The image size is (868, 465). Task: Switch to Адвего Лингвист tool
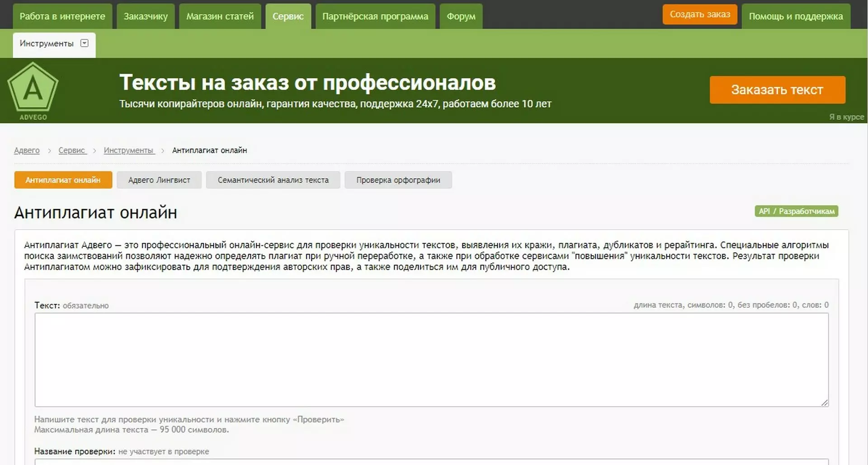pyautogui.click(x=159, y=180)
